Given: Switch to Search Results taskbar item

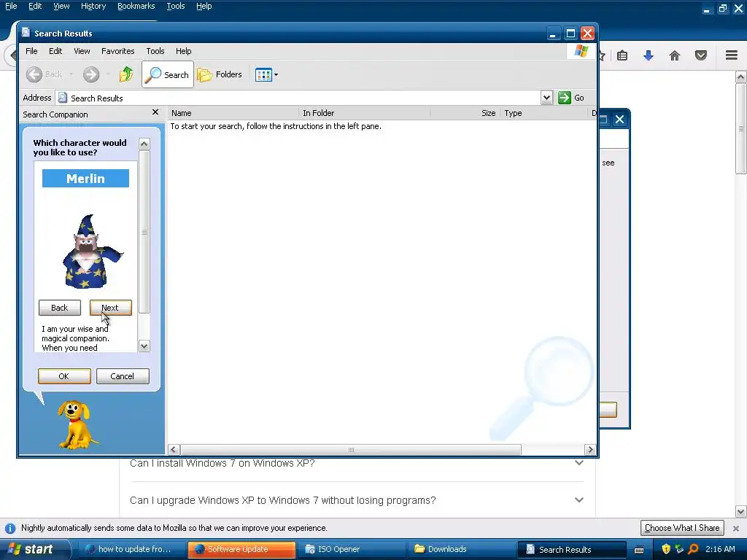Looking at the screenshot, I should coord(572,549).
